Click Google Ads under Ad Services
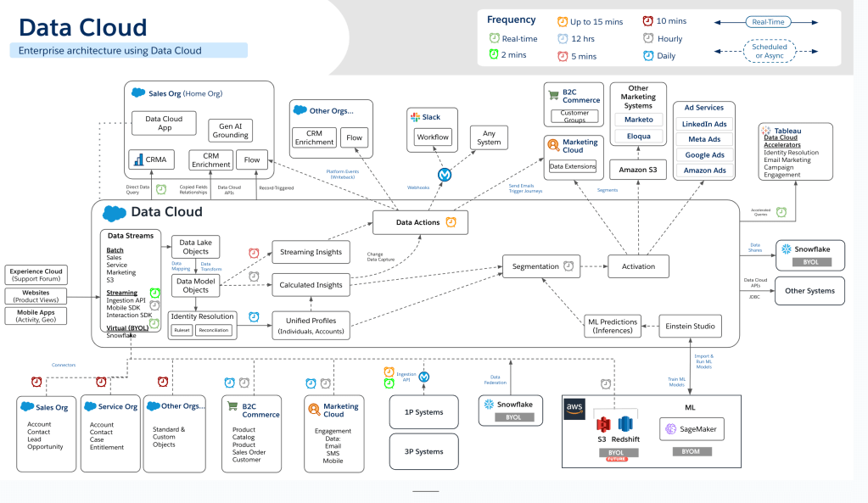This screenshot has height=503, width=868. pyautogui.click(x=704, y=155)
